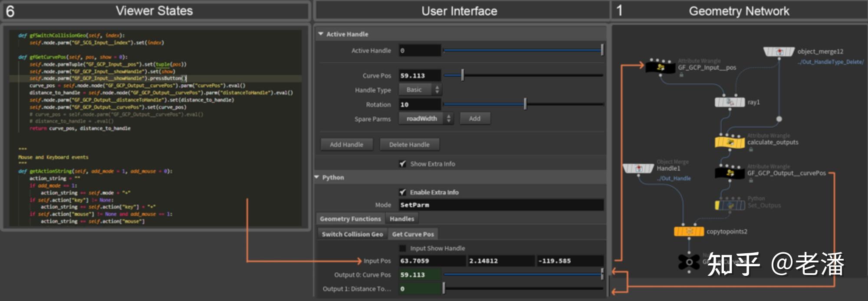Open the Handle Type dropdown
The image size is (868, 301).
420,89
